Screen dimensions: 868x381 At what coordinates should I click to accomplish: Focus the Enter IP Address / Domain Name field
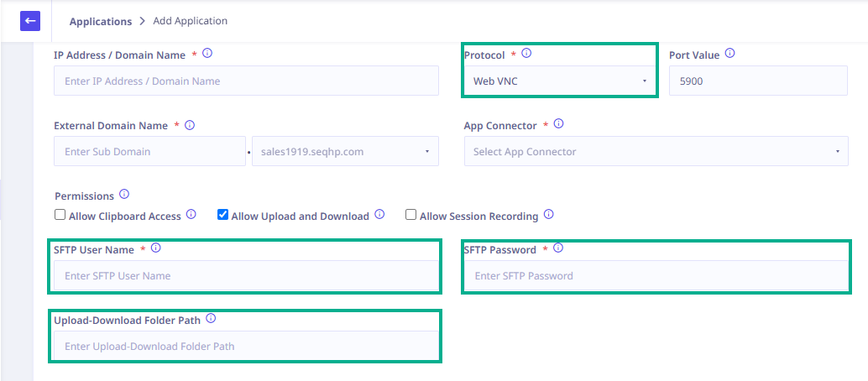coord(246,81)
